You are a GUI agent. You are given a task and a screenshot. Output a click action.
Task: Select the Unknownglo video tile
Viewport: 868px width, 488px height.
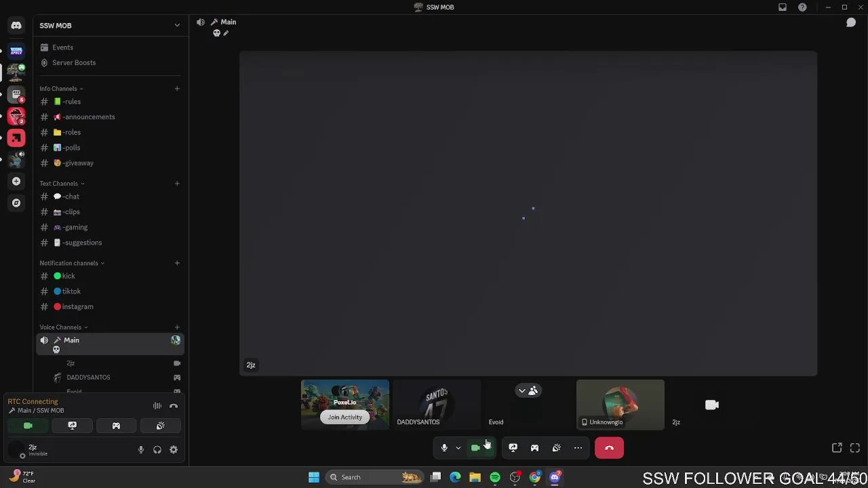click(620, 405)
